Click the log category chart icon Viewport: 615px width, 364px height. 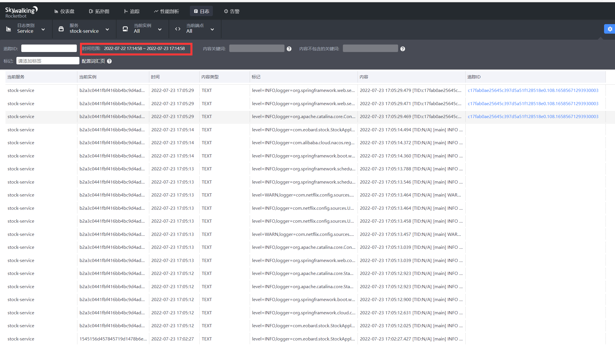(9, 29)
